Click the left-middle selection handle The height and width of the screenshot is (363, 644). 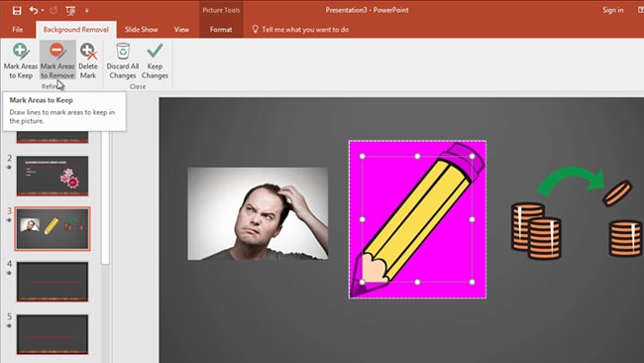click(x=363, y=219)
